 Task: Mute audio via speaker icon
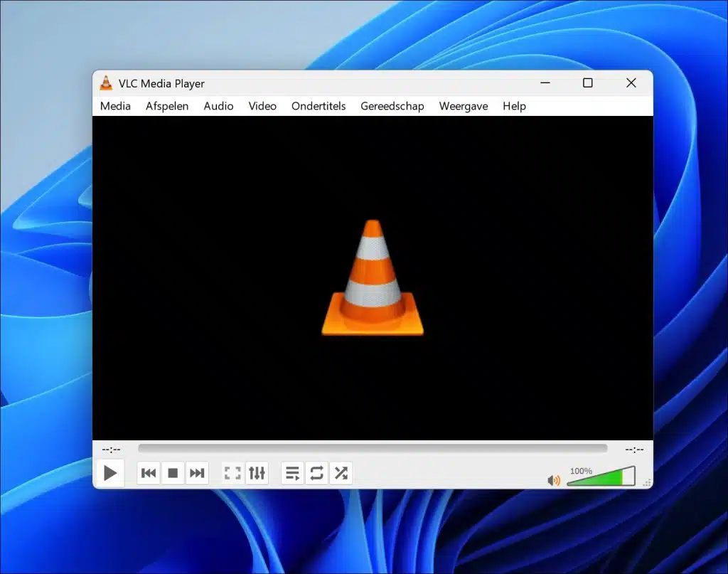(x=553, y=480)
